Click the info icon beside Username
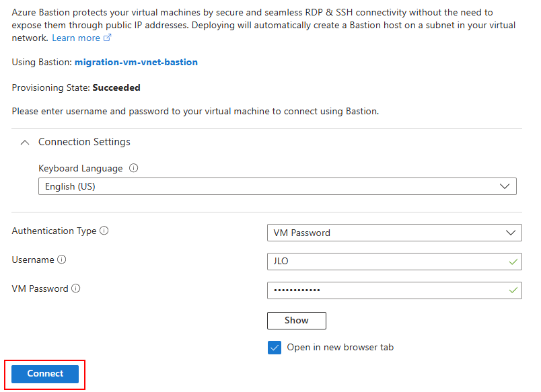541x392 pixels. tap(62, 260)
